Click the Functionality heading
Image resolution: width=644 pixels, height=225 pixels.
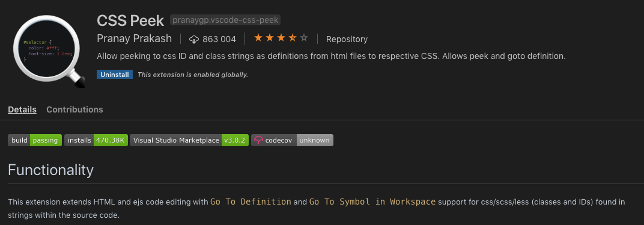(x=50, y=170)
